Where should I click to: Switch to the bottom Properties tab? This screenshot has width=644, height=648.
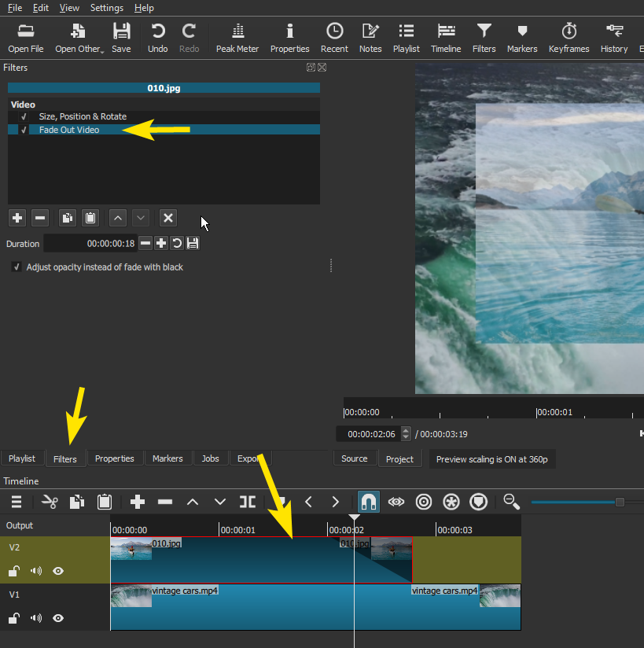[115, 458]
